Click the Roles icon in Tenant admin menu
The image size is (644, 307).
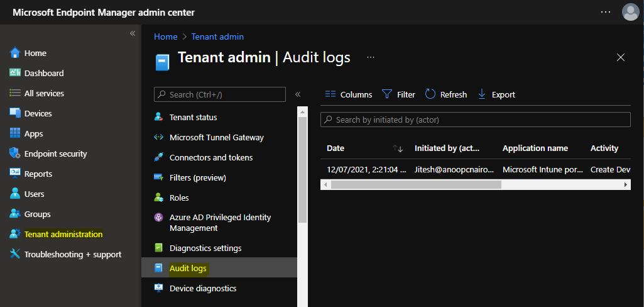[158, 198]
